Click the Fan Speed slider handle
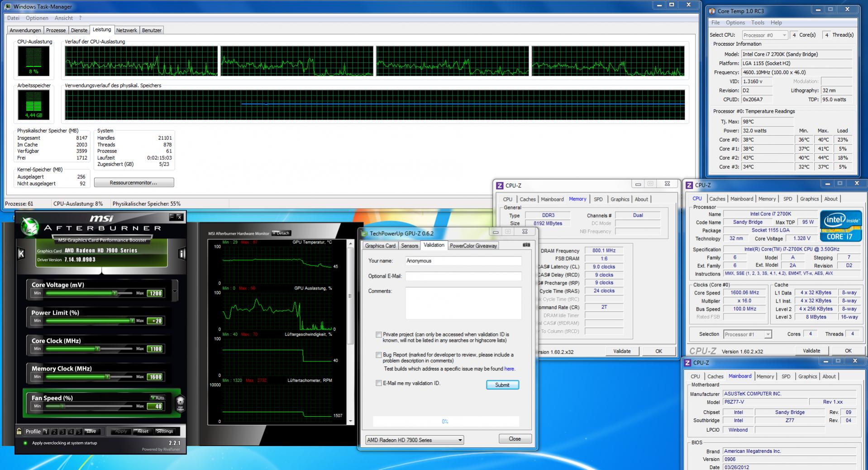868x470 pixels. click(62, 406)
